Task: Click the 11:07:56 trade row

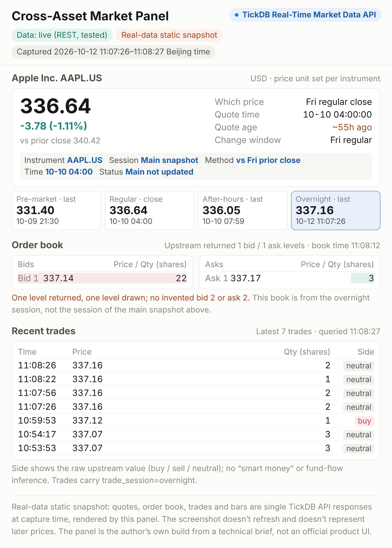Action: [x=196, y=393]
